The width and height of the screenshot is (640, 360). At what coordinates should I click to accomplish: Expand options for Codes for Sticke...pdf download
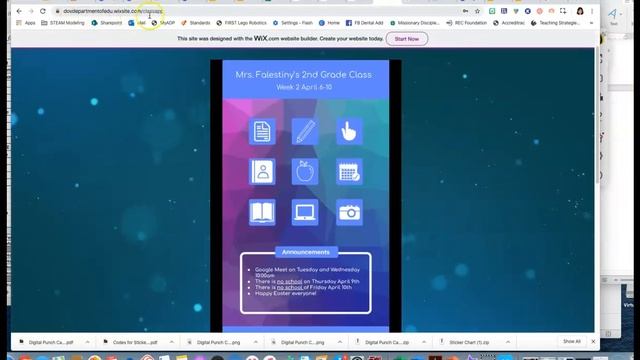click(171, 342)
